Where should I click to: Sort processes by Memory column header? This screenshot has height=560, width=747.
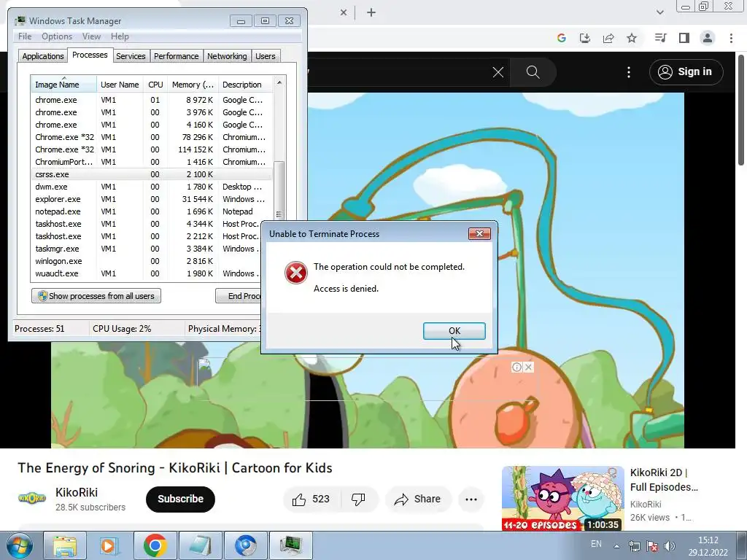193,85
